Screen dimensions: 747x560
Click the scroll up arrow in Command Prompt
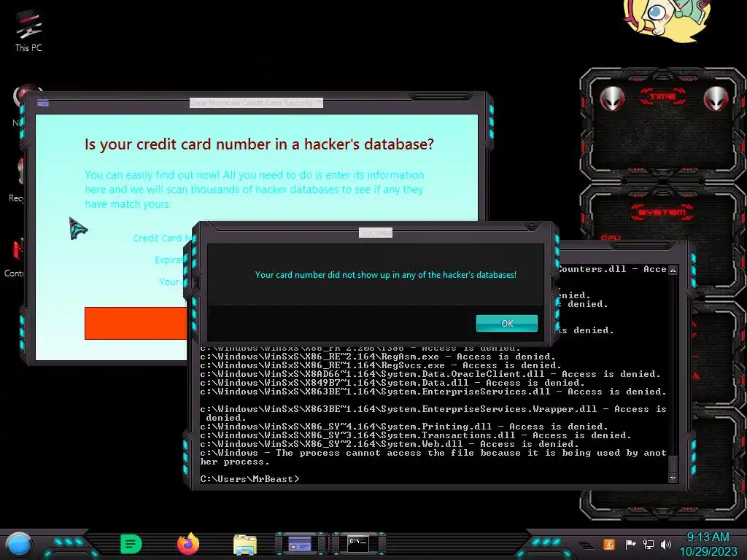[x=673, y=271]
